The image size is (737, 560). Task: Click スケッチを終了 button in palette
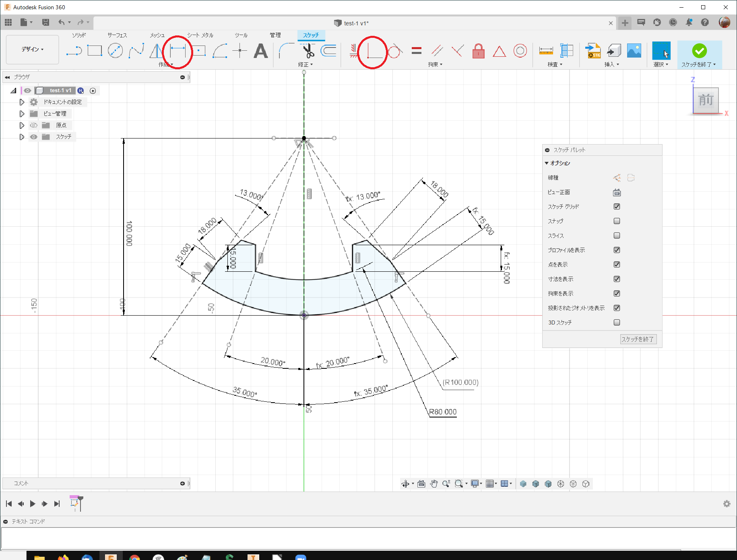[638, 339]
